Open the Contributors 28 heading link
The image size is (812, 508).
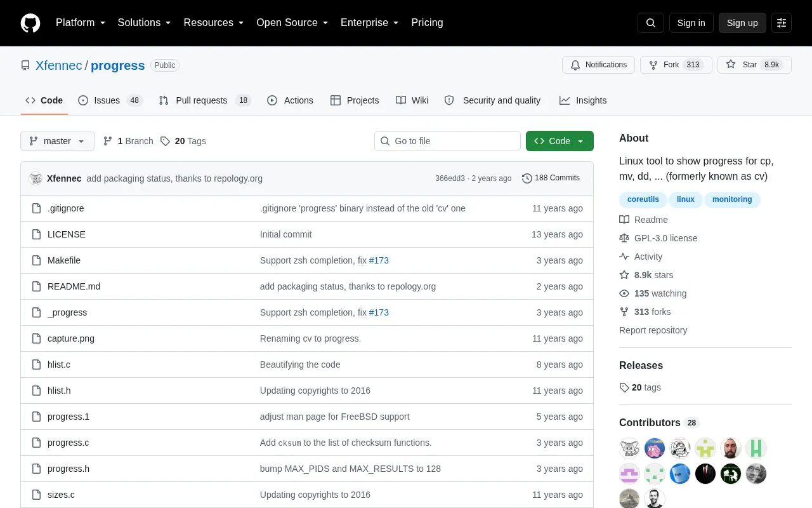(x=659, y=423)
